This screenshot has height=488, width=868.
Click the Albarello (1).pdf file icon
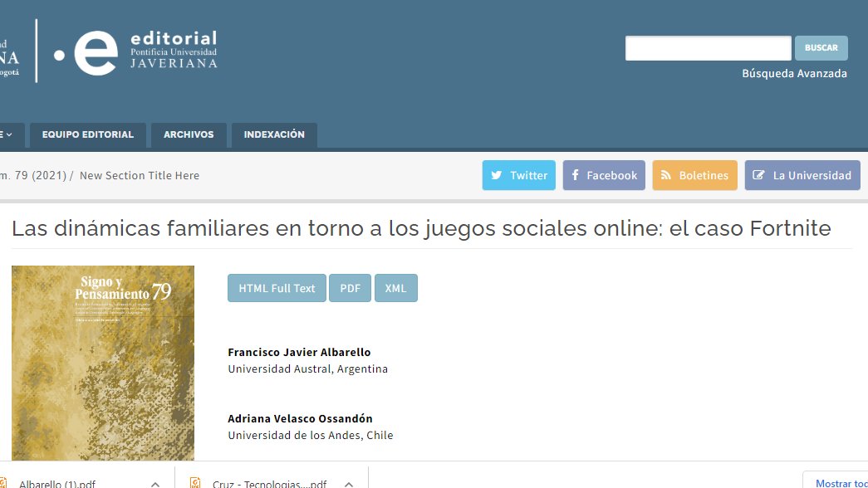coord(2,483)
